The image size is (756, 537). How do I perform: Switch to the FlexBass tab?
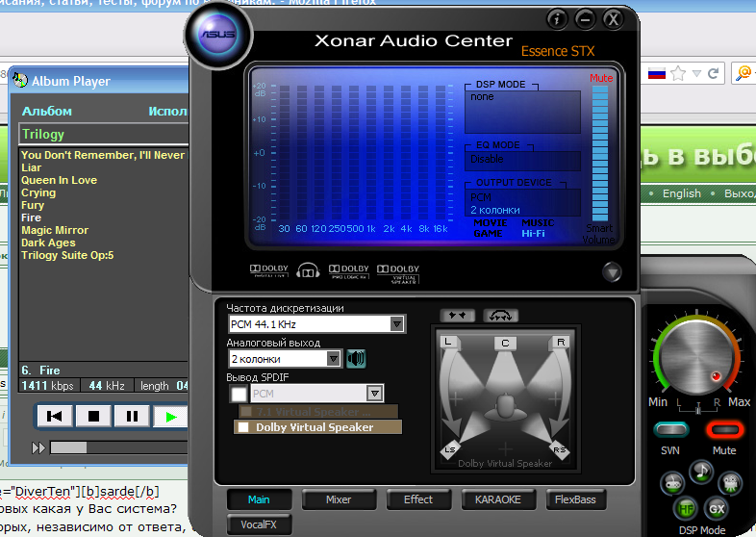point(575,499)
